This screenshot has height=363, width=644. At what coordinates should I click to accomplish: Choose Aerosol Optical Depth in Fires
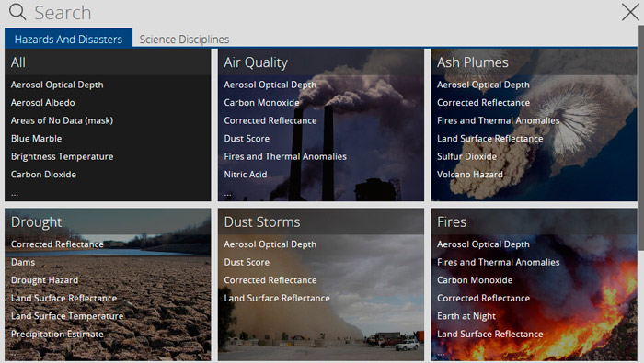[483, 244]
